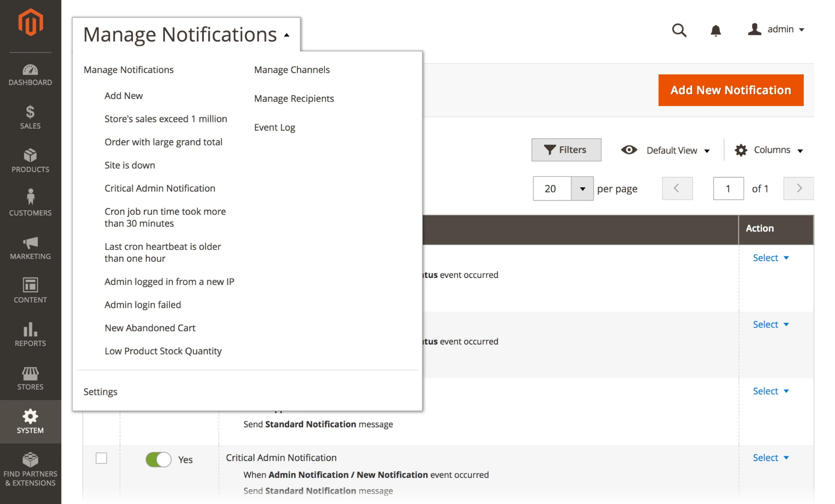Viewport: 835px width, 504px height.
Task: Choose Manage Channels from the menu
Action: click(x=292, y=70)
